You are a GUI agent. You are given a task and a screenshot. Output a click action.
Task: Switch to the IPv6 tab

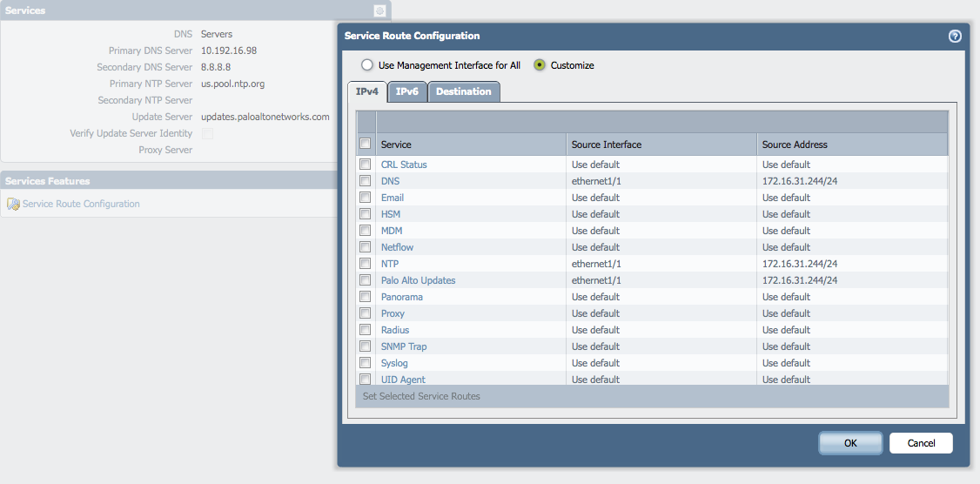(407, 91)
